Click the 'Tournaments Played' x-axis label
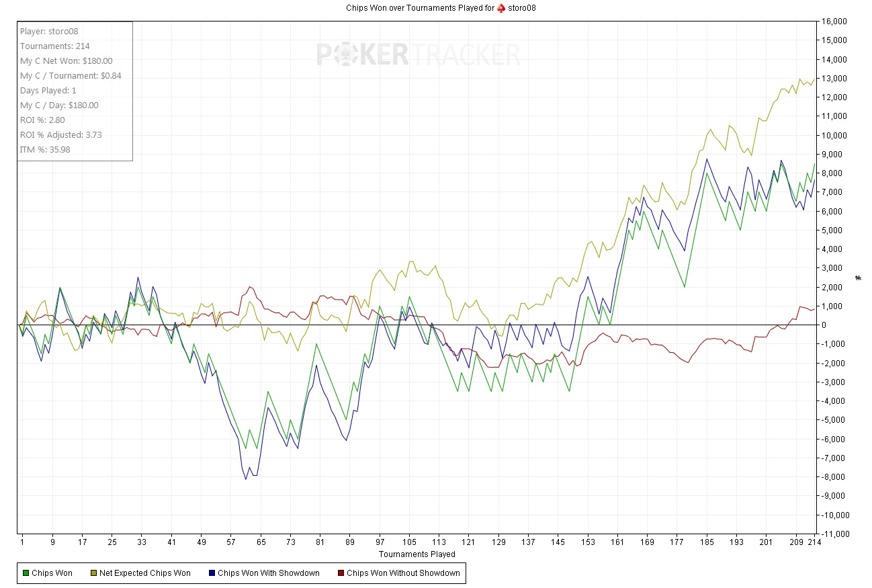Screen dimensions: 872x588 click(417, 554)
